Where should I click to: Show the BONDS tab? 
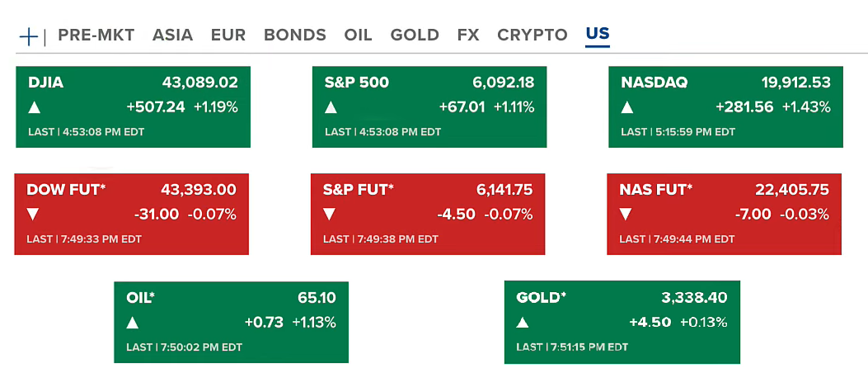click(x=295, y=35)
